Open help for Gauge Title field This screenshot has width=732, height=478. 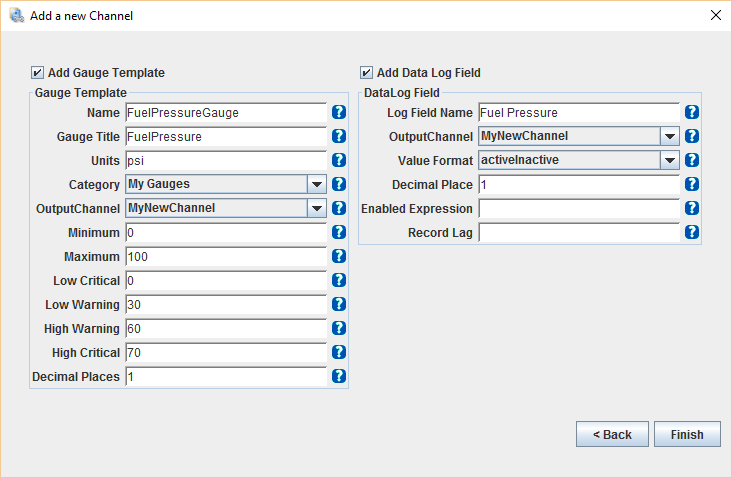pos(339,136)
